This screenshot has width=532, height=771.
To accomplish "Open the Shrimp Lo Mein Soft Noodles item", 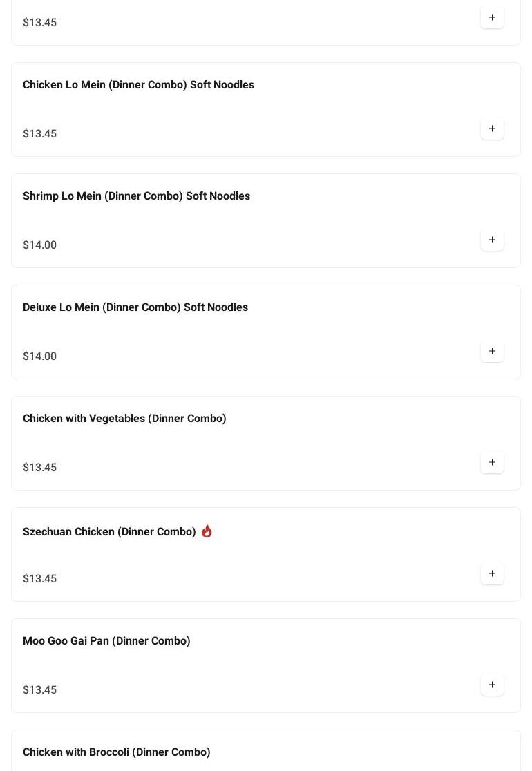I will point(136,196).
